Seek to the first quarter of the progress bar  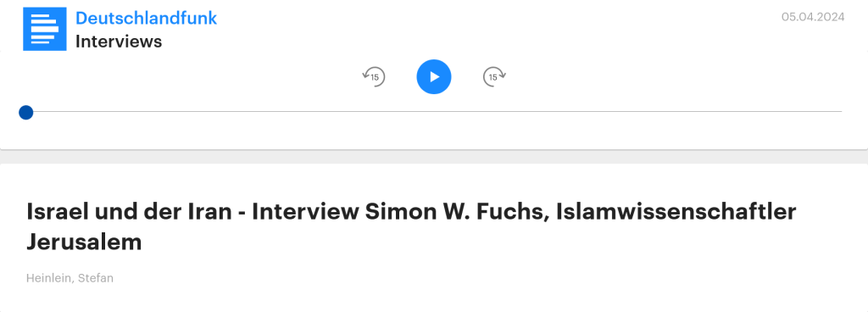(x=230, y=112)
